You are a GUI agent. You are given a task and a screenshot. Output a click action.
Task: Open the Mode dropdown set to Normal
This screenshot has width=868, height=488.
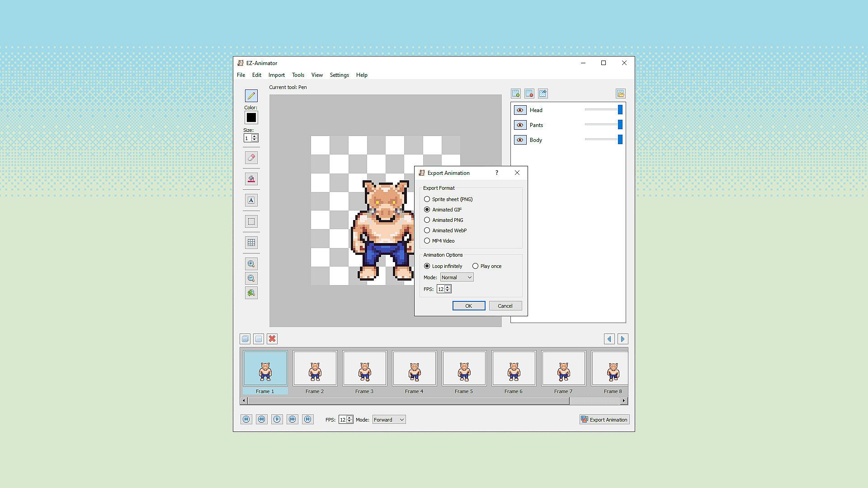457,277
